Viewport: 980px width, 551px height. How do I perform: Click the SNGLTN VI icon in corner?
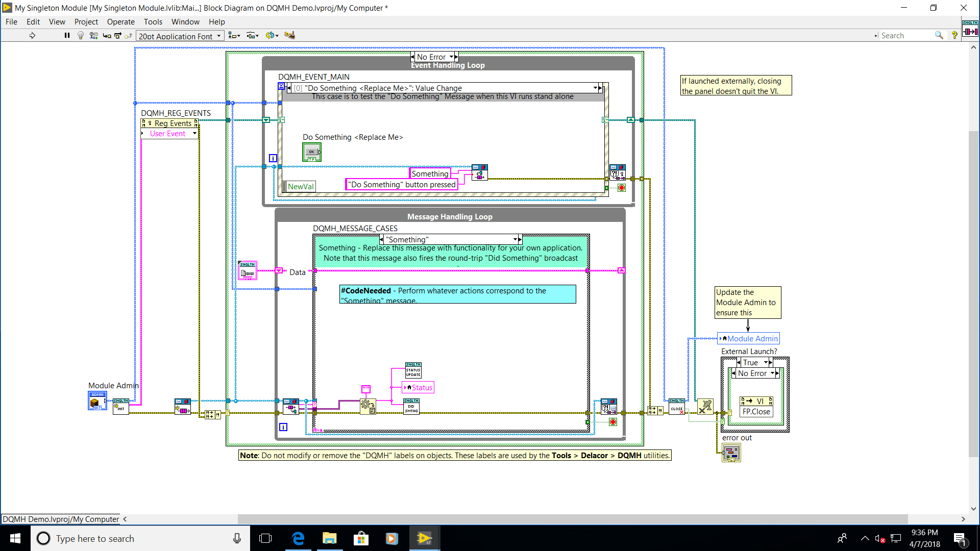pos(970,29)
